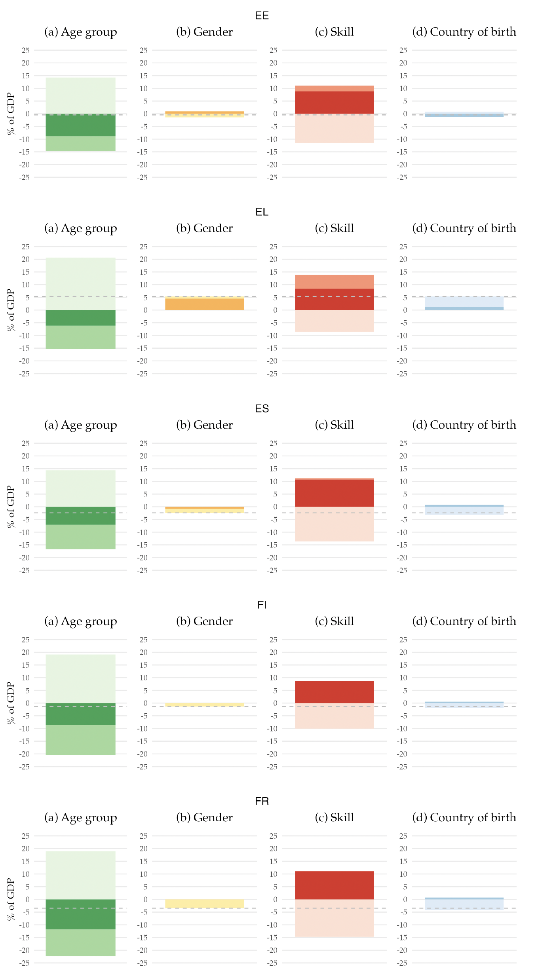This screenshot has width=536, height=980.
Task: Click dark red bar in FI Skill chart
Action: [334, 692]
